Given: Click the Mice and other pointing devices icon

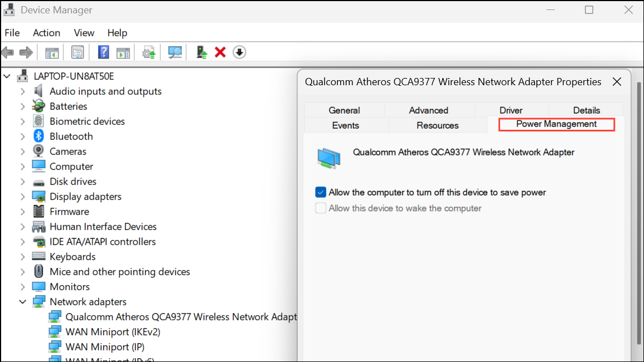Looking at the screenshot, I should click(38, 271).
